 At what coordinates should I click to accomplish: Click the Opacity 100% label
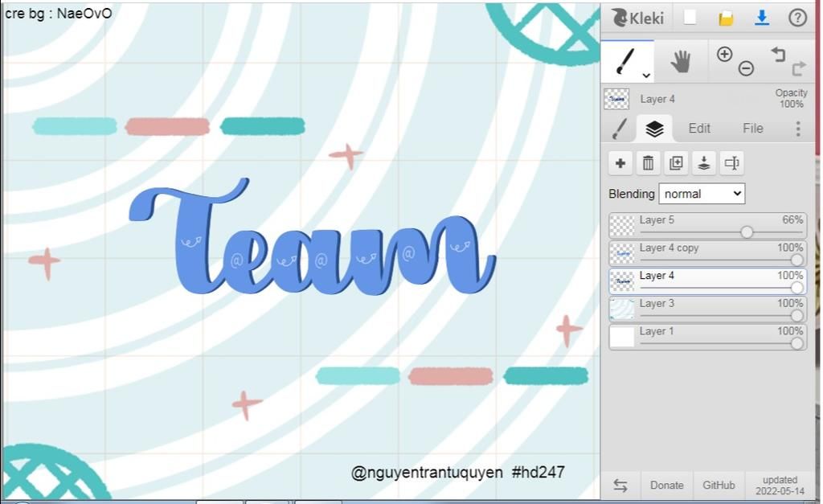791,98
